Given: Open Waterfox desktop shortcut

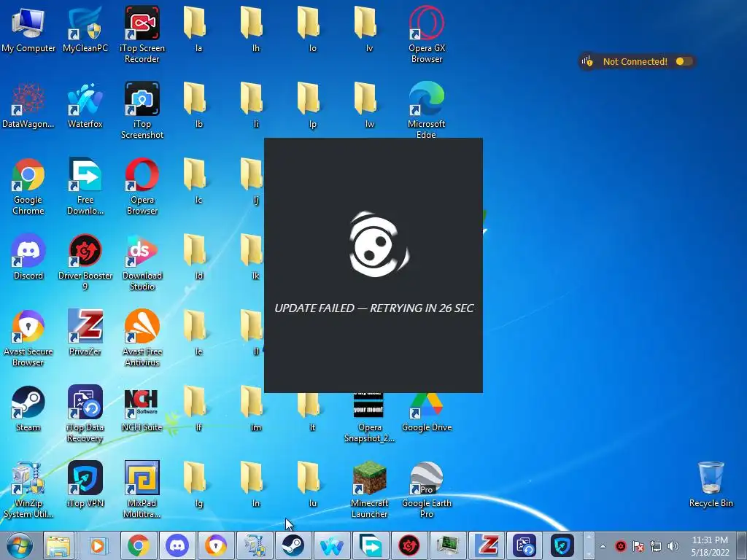Looking at the screenshot, I should coord(85,105).
